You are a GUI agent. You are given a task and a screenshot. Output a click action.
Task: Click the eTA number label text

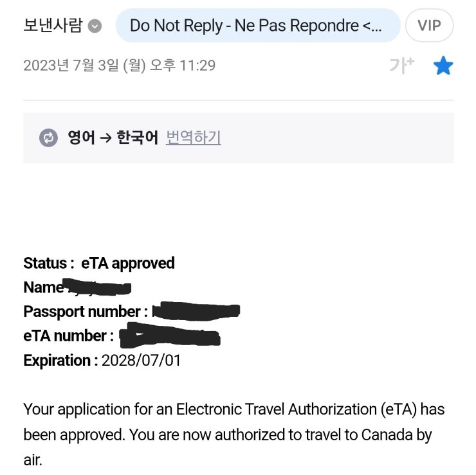point(68,336)
